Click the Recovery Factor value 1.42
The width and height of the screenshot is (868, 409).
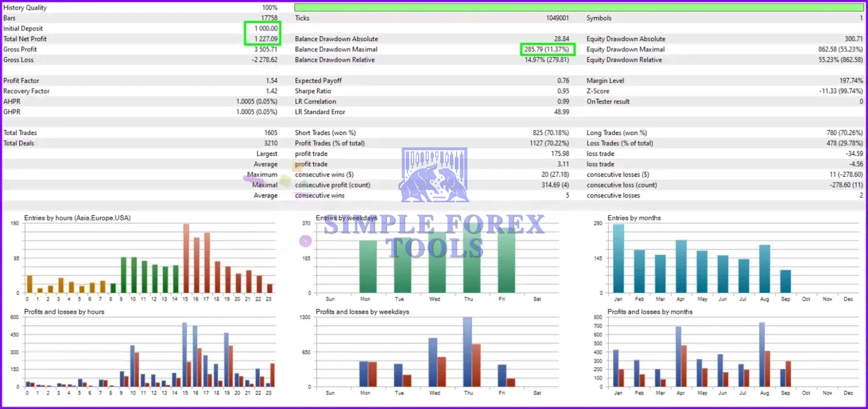point(271,91)
